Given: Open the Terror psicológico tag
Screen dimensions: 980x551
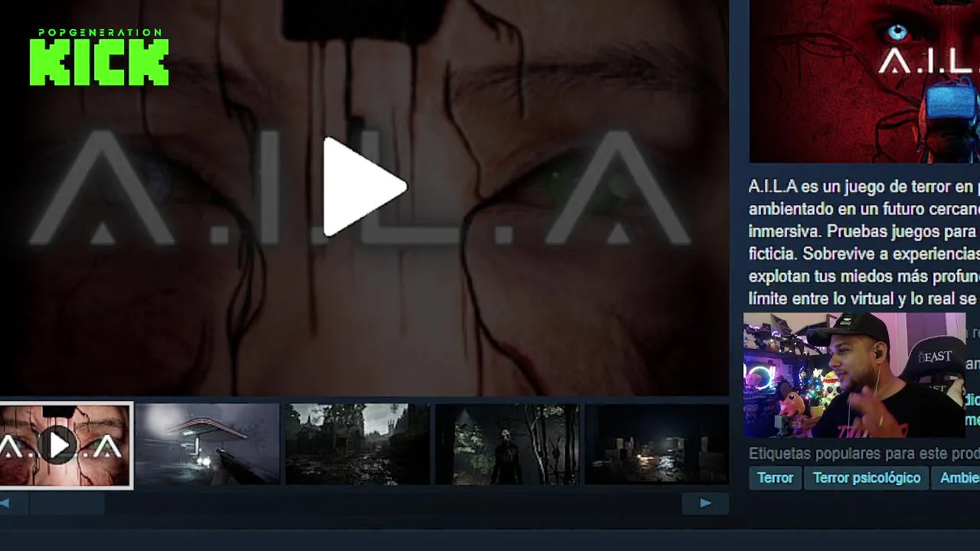Looking at the screenshot, I should (x=867, y=478).
